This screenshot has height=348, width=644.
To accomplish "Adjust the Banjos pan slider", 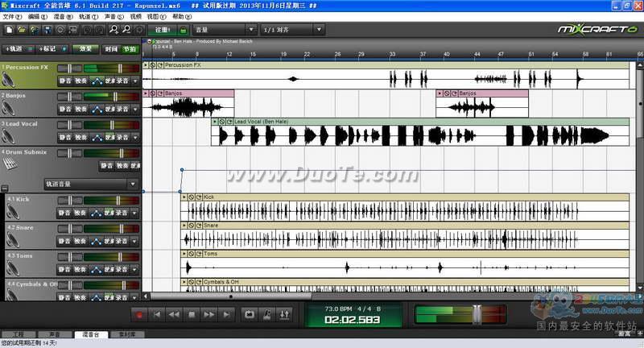I will 70,97.
